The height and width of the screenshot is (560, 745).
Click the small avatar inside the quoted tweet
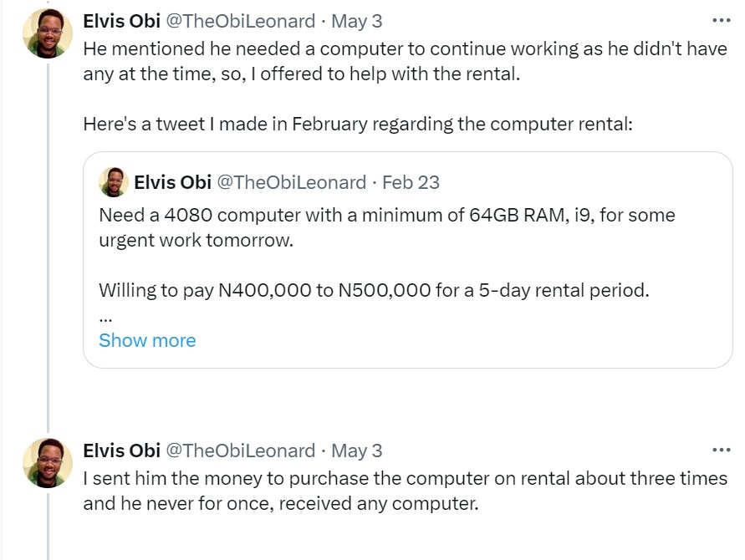click(113, 182)
